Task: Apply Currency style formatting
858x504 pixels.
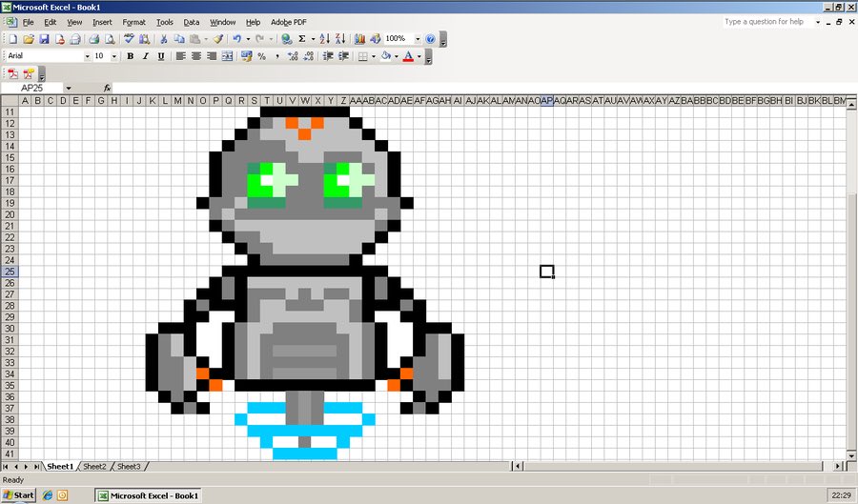Action: point(247,56)
